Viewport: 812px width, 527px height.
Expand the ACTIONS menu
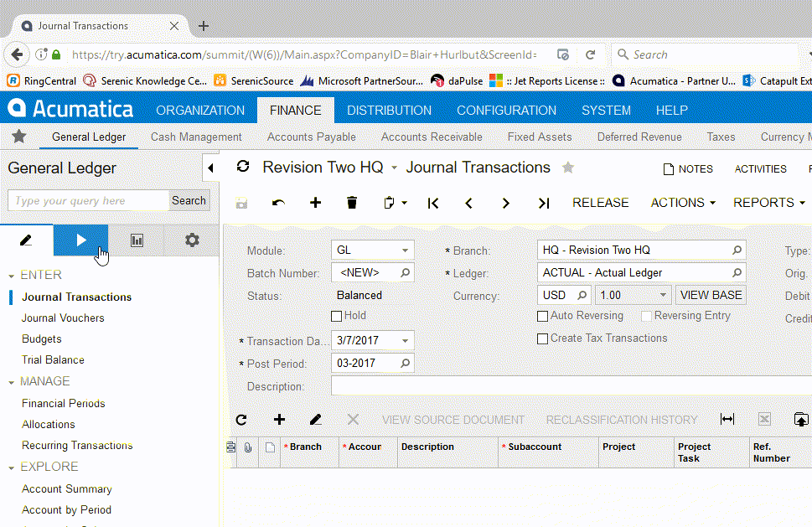click(x=683, y=203)
